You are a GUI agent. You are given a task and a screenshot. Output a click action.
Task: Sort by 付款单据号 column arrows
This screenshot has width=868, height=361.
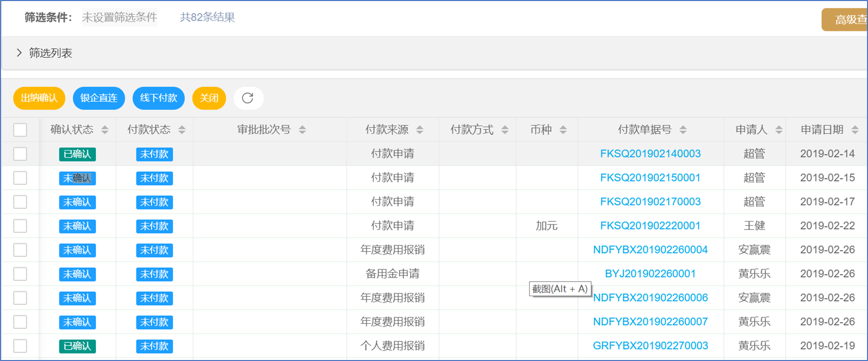(683, 130)
